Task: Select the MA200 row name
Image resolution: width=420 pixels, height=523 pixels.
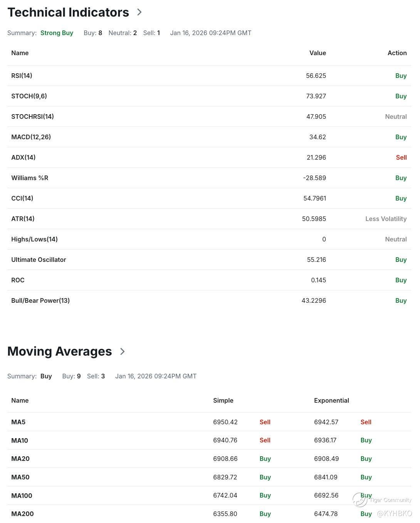Action: click(x=22, y=514)
